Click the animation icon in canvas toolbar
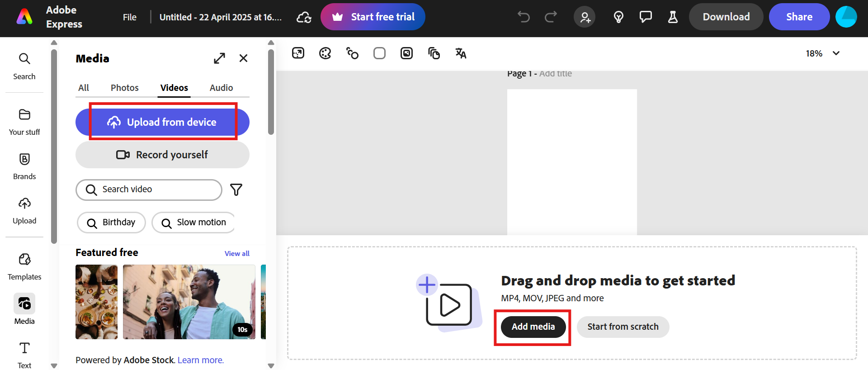 pos(353,53)
